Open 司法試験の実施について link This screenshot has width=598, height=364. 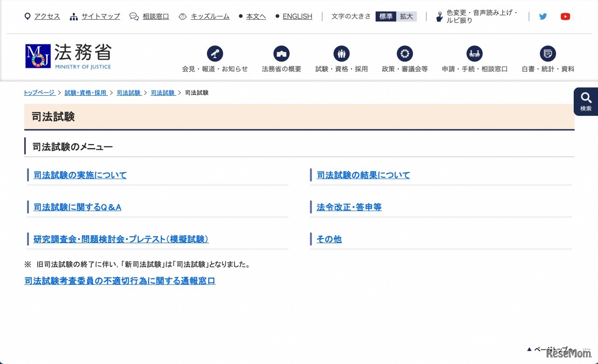79,175
